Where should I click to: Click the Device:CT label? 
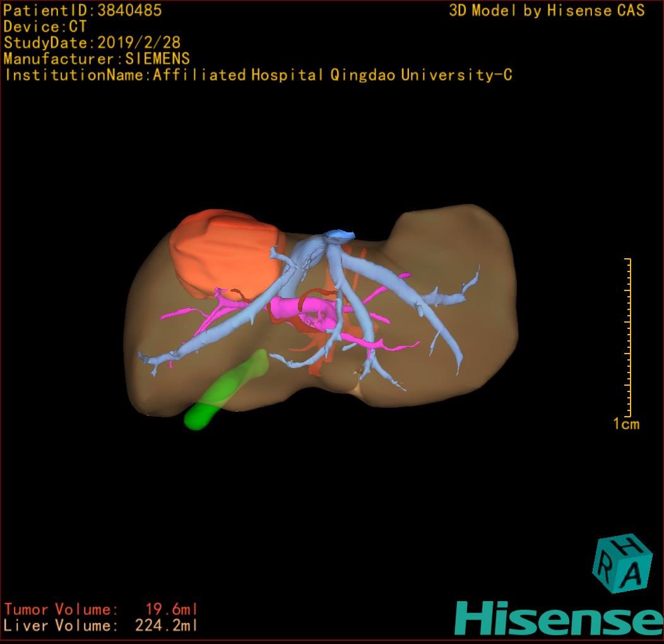(x=45, y=27)
